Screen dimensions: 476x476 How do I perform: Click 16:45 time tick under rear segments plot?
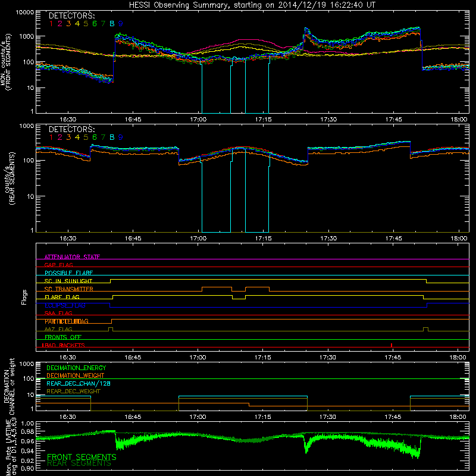(133, 239)
